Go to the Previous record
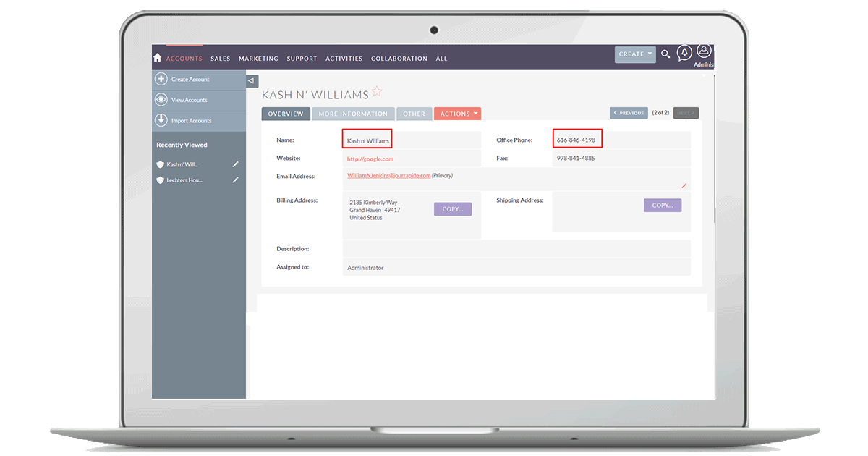This screenshot has height=456, width=868. click(628, 113)
